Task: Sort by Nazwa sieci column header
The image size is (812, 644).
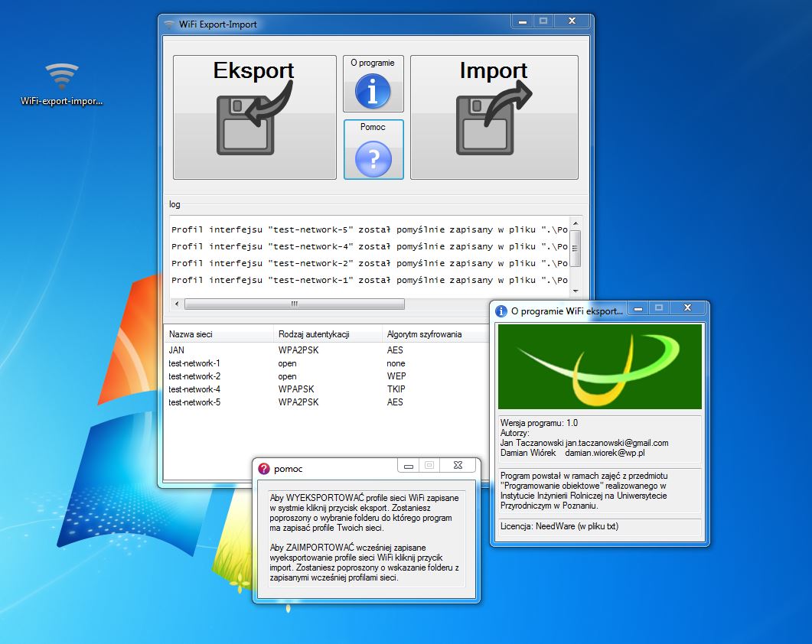Action: (218, 334)
